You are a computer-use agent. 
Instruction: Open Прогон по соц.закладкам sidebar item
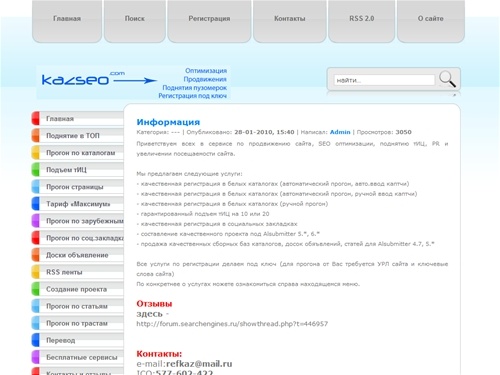(x=77, y=238)
